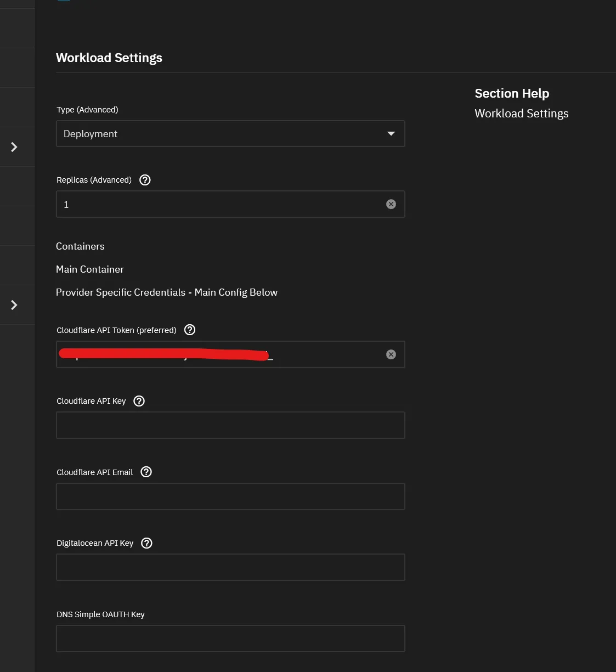Expand the second sidebar chevron arrow
Image resolution: width=616 pixels, height=672 pixels.
click(14, 305)
